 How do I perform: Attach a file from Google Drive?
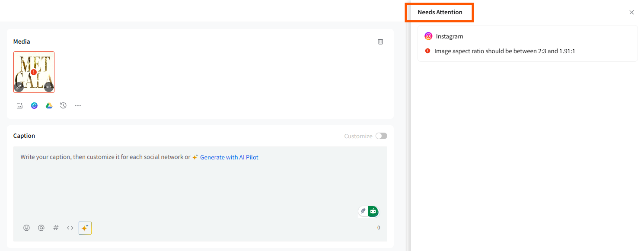point(49,105)
